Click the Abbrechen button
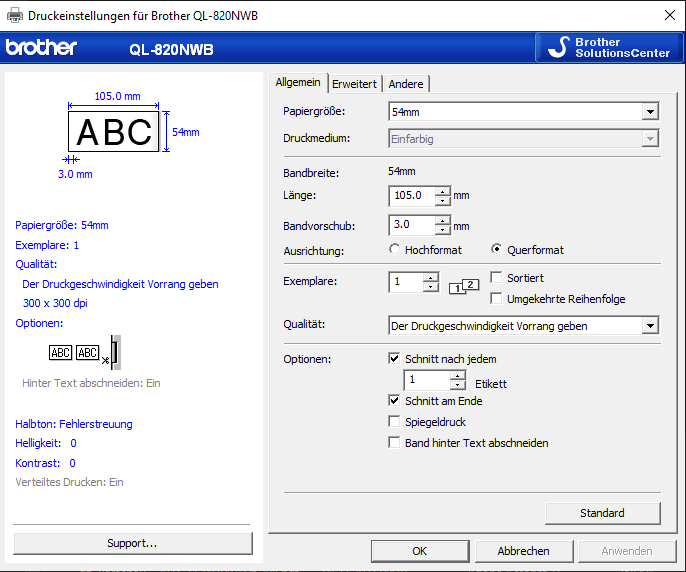This screenshot has height=572, width=686. (524, 551)
